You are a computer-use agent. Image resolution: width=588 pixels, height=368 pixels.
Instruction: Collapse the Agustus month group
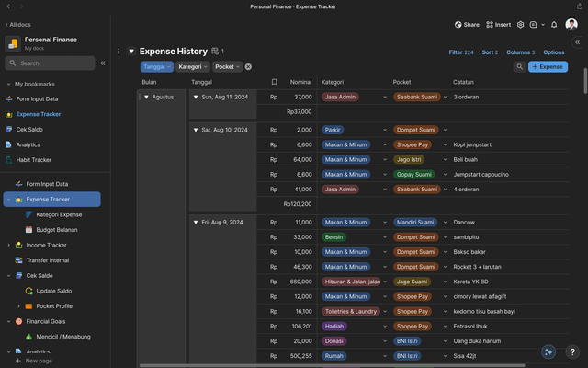147,97
